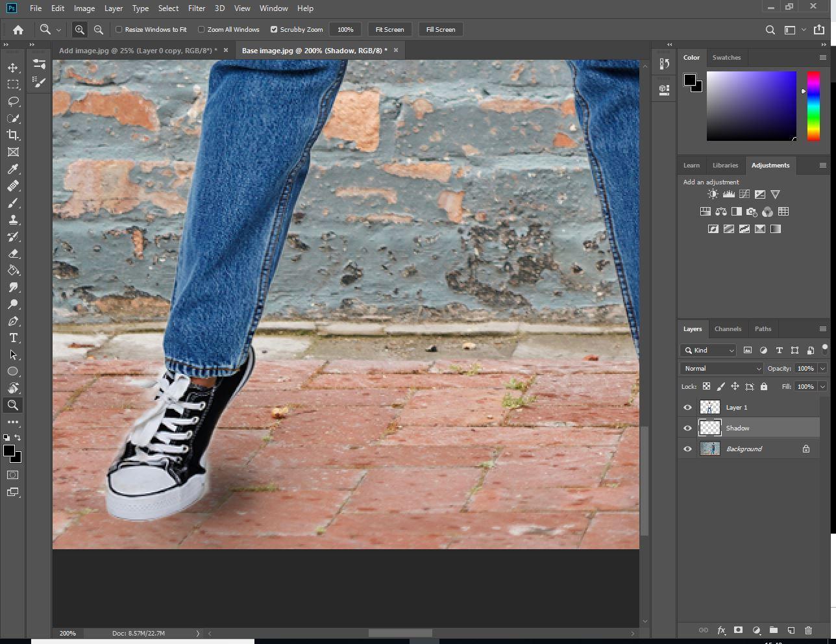Open zoom tool preset dropdown arrow

[x=58, y=29]
